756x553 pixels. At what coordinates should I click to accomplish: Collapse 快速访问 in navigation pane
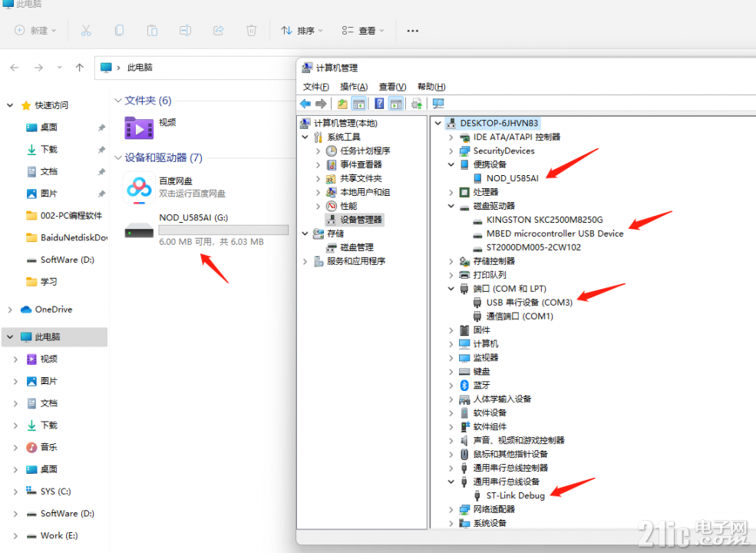(10, 105)
